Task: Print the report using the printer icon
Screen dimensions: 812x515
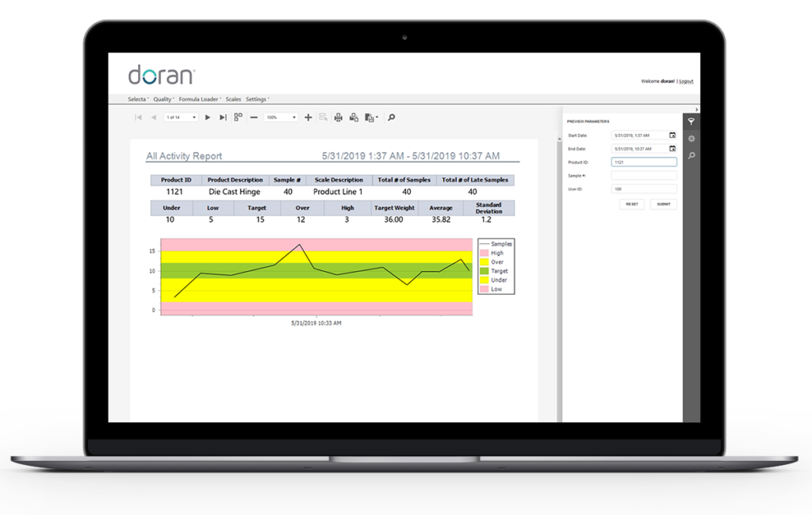Action: point(338,117)
